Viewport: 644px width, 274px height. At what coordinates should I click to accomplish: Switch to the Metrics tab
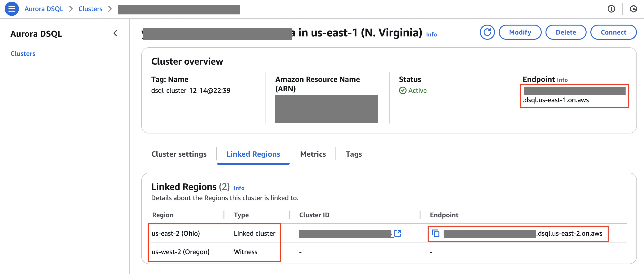[313, 154]
